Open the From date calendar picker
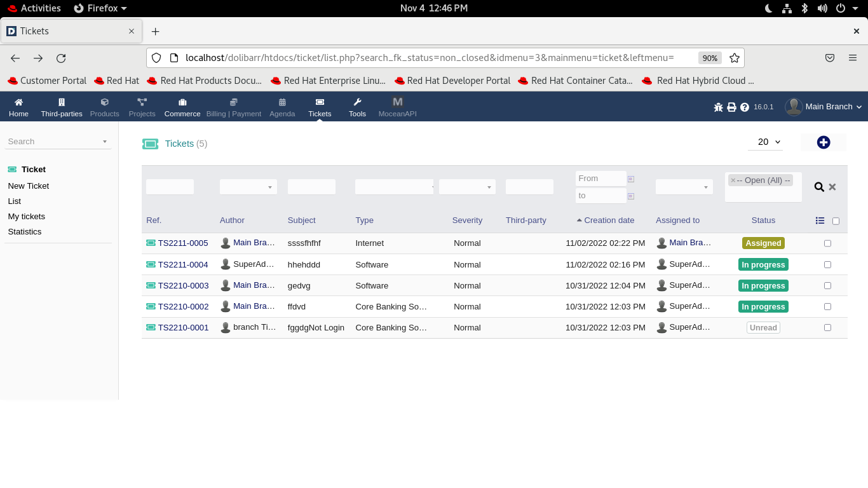 coord(631,179)
